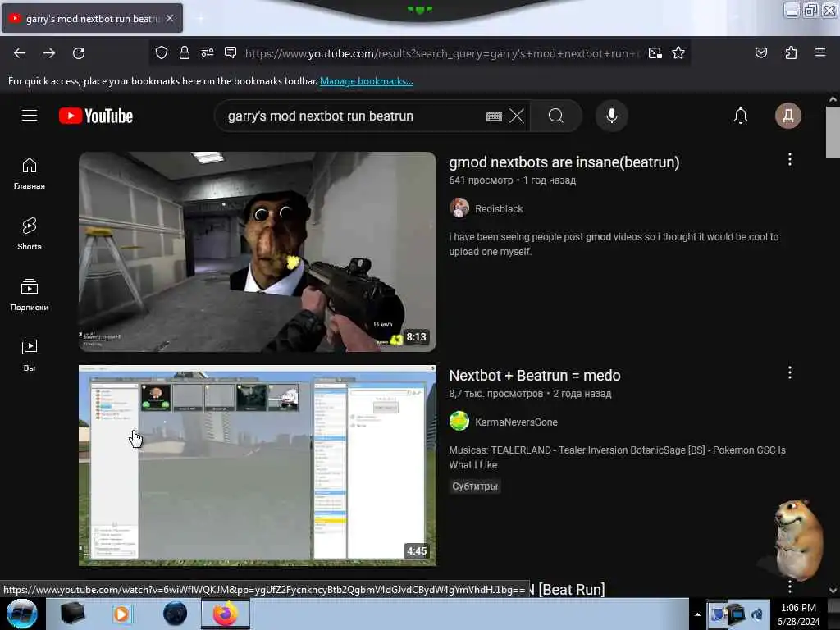Focus the YouTube search field
Image resolution: width=840 pixels, height=630 pixels.
click(x=354, y=116)
